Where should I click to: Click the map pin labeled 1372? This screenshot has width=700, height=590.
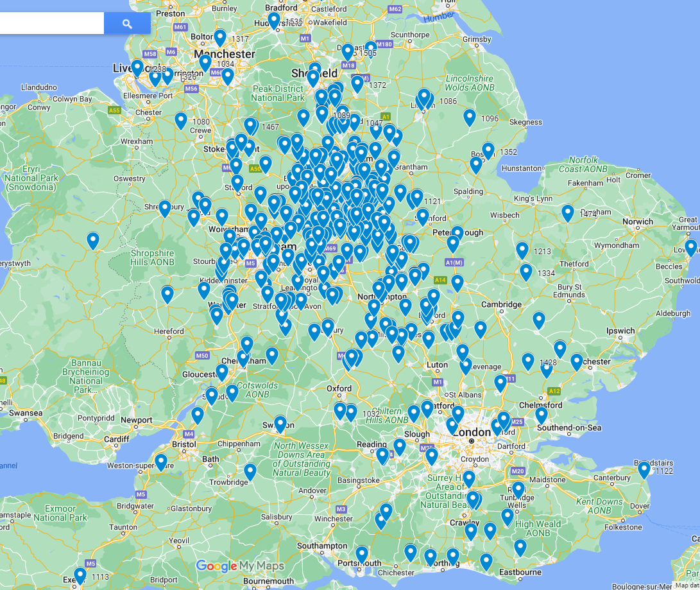pos(357,84)
